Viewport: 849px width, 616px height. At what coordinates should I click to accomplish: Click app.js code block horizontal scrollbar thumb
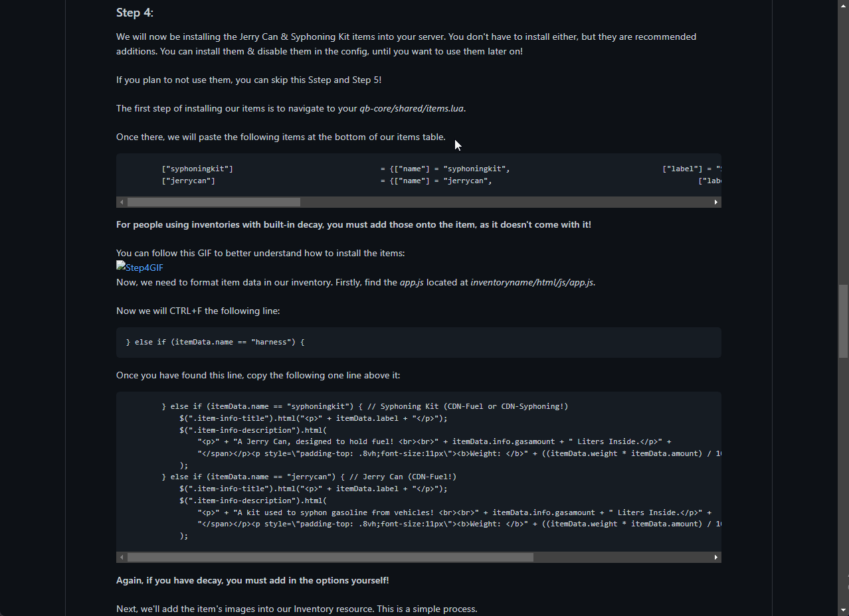click(x=330, y=558)
